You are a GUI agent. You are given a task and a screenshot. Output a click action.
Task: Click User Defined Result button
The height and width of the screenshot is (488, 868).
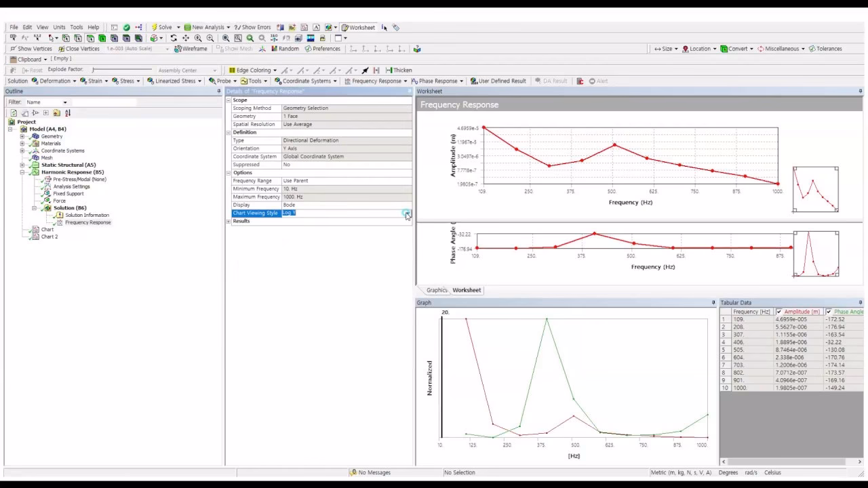(x=498, y=81)
